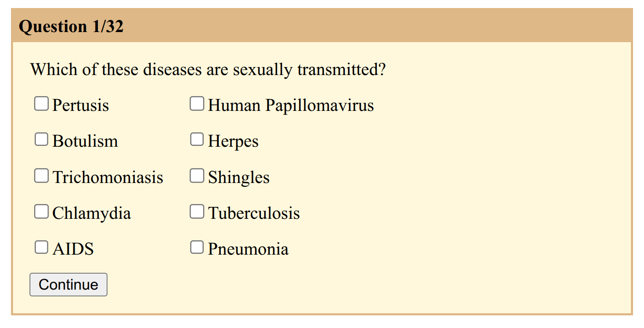
Task: Click the "Question 1/32" header
Action: pos(71,27)
